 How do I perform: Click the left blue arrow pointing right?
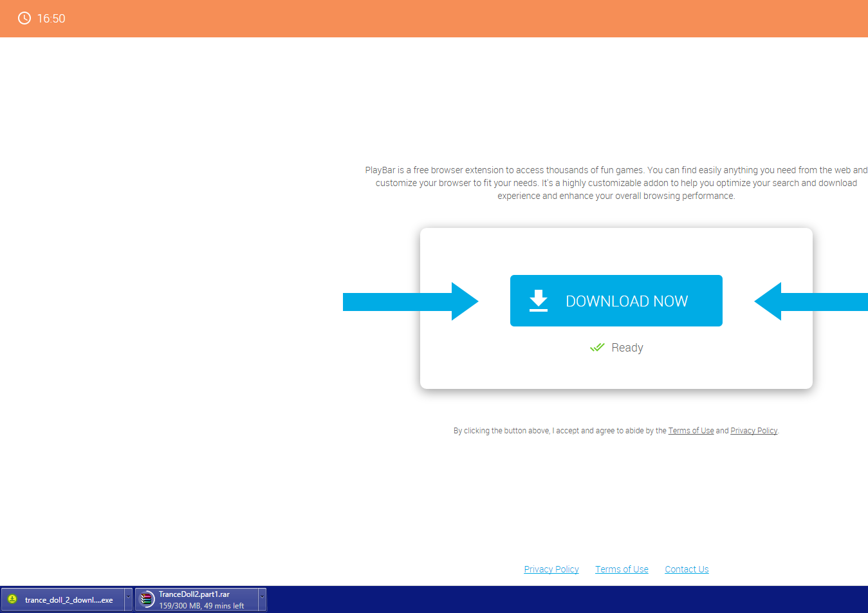click(x=410, y=301)
